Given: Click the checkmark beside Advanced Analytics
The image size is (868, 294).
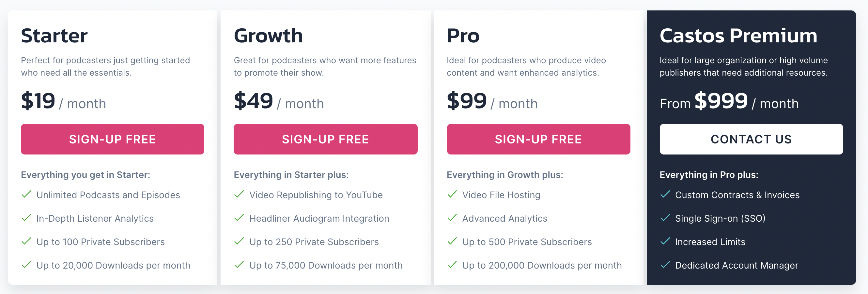Looking at the screenshot, I should (x=452, y=218).
